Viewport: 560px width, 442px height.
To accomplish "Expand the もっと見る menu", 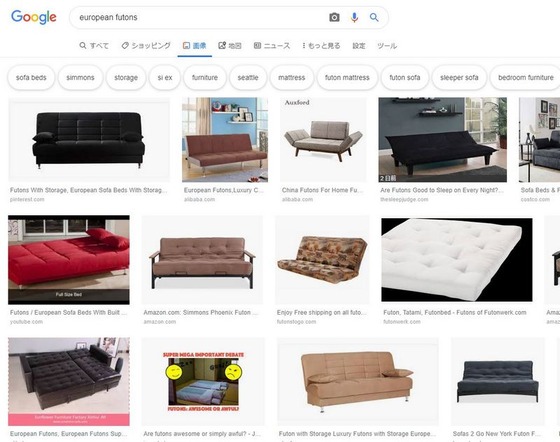I will pyautogui.click(x=321, y=46).
